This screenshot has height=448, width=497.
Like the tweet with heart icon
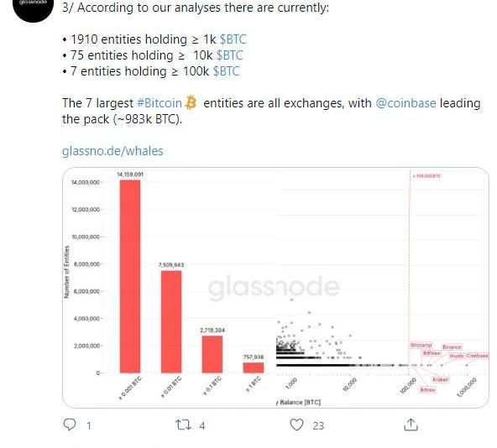296,425
